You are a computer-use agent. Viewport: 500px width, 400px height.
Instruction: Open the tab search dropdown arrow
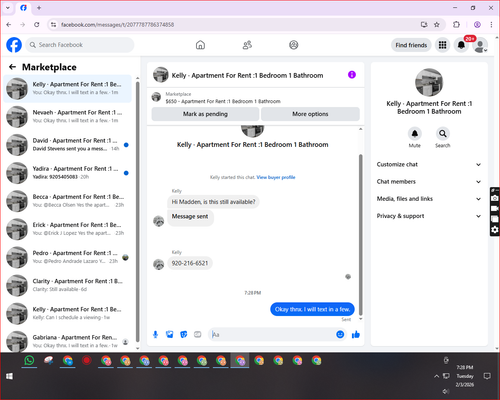pos(8,8)
